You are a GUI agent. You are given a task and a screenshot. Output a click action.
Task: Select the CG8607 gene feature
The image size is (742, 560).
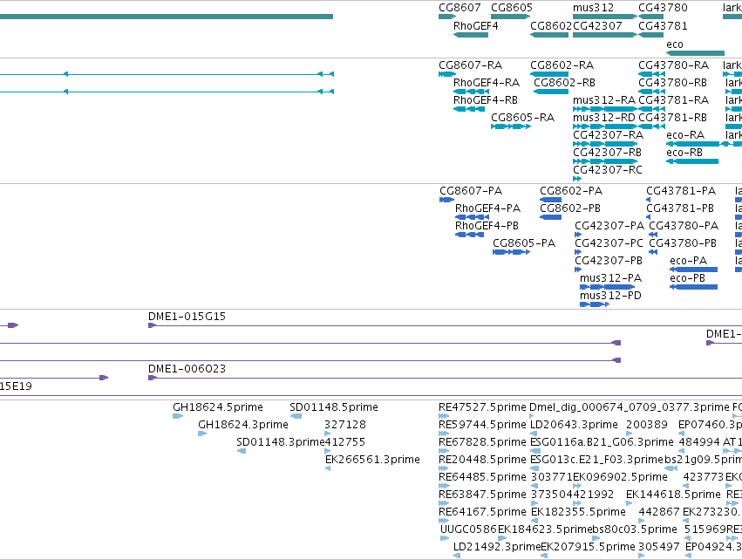(446, 17)
